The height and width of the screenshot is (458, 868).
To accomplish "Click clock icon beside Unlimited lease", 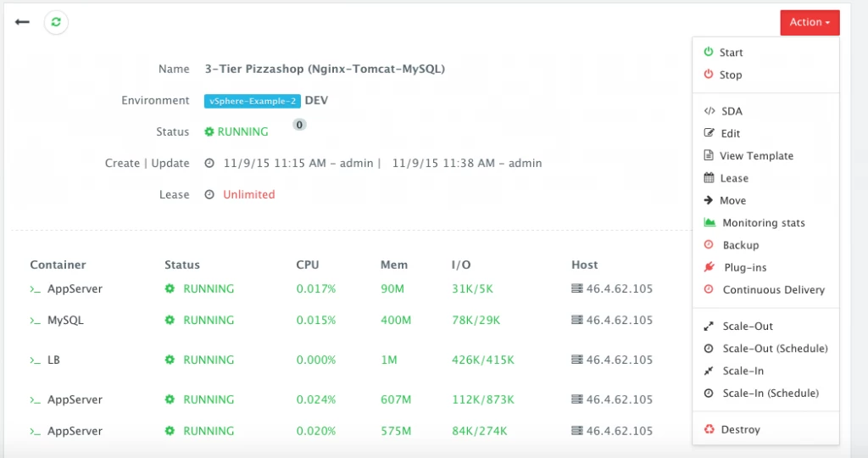I will click(209, 194).
